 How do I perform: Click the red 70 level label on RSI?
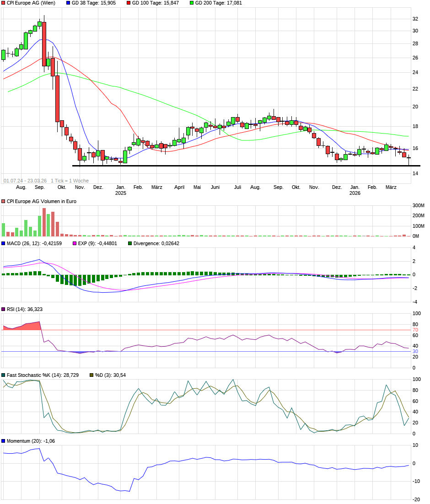[x=415, y=330]
